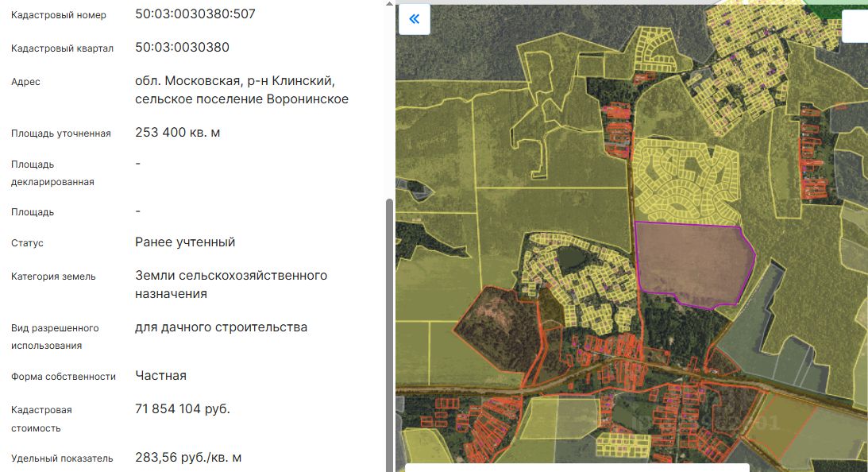This screenshot has height=472, width=868.
Task: Collapse the info panel with double-chevron button
Action: (414, 19)
